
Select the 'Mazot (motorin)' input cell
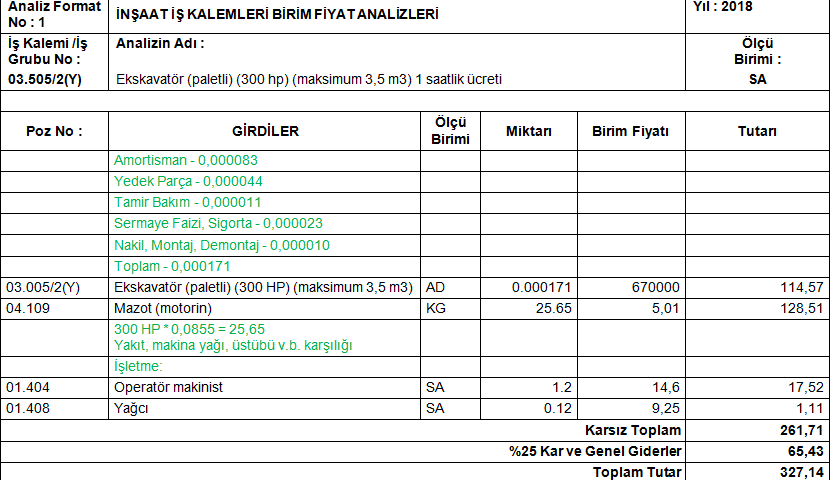click(x=161, y=309)
